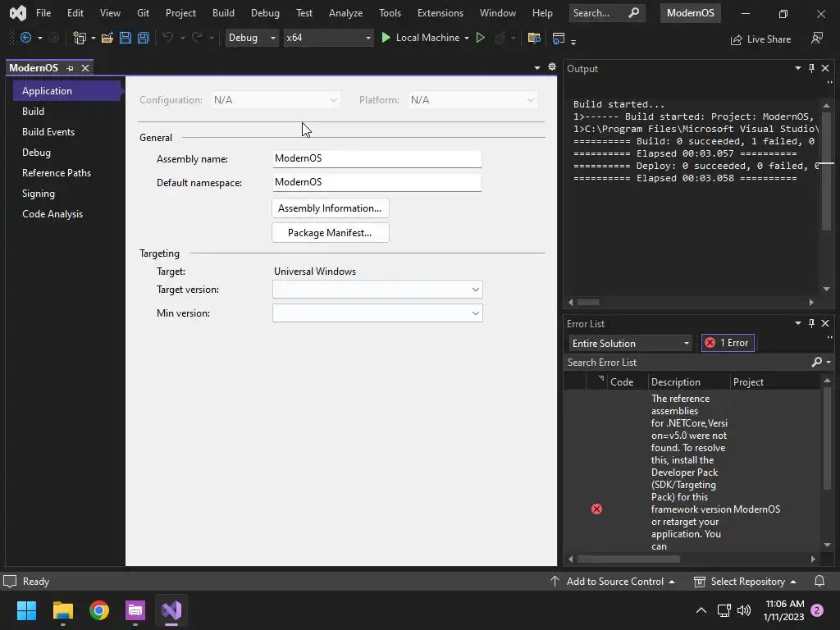Select the Signing properties page

pyautogui.click(x=39, y=194)
